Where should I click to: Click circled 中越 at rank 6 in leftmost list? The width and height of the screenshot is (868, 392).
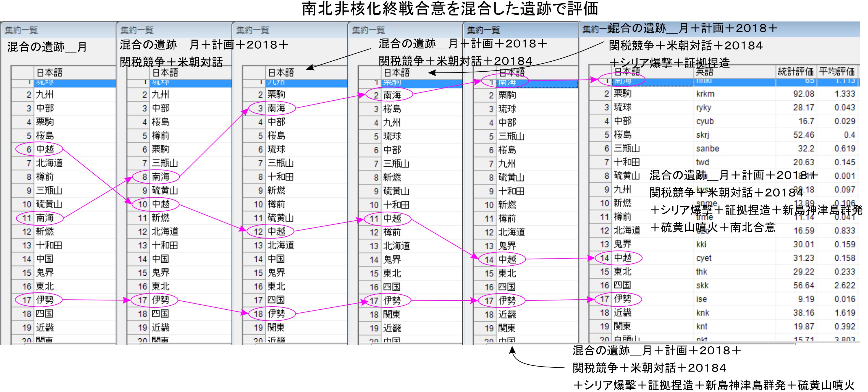[45, 149]
